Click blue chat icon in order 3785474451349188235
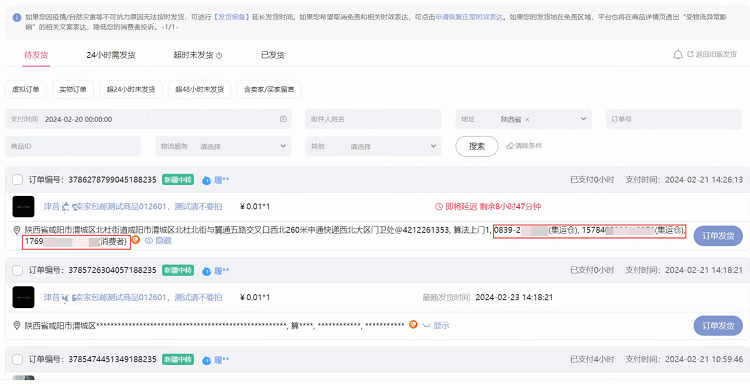Screen dimensions: 750x384 point(206,360)
